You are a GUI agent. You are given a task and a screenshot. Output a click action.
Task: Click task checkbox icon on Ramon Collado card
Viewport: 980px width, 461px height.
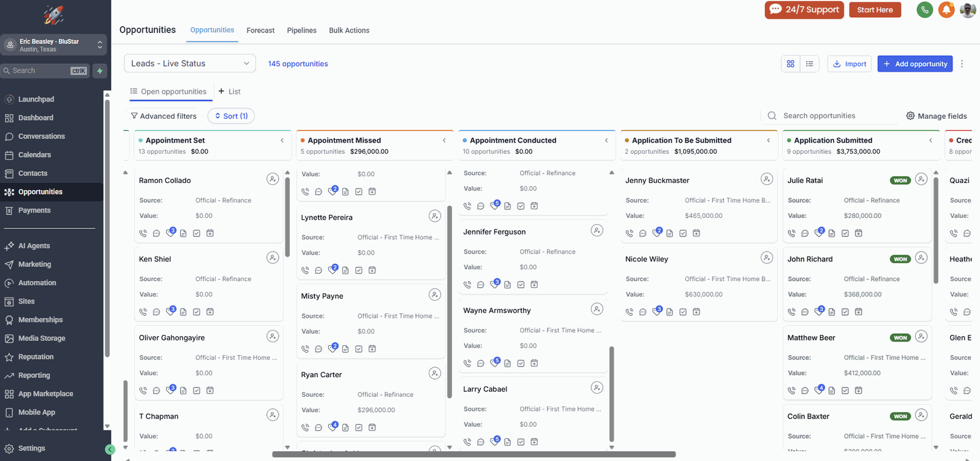pos(197,233)
